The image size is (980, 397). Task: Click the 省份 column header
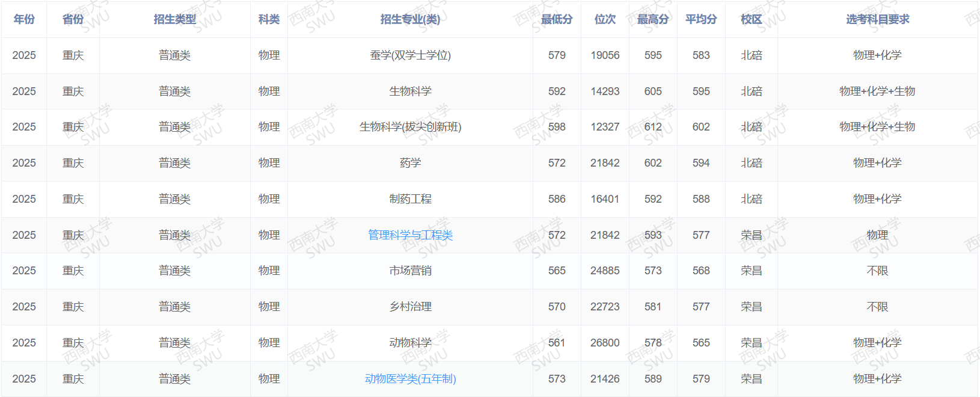[73, 19]
